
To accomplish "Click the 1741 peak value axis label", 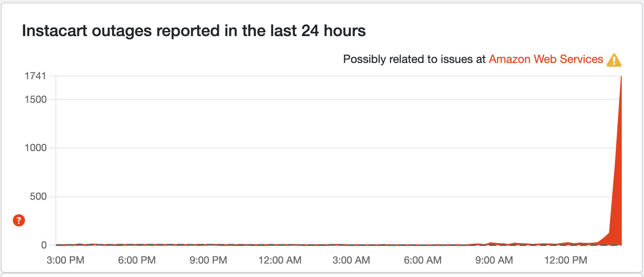I will coord(35,76).
